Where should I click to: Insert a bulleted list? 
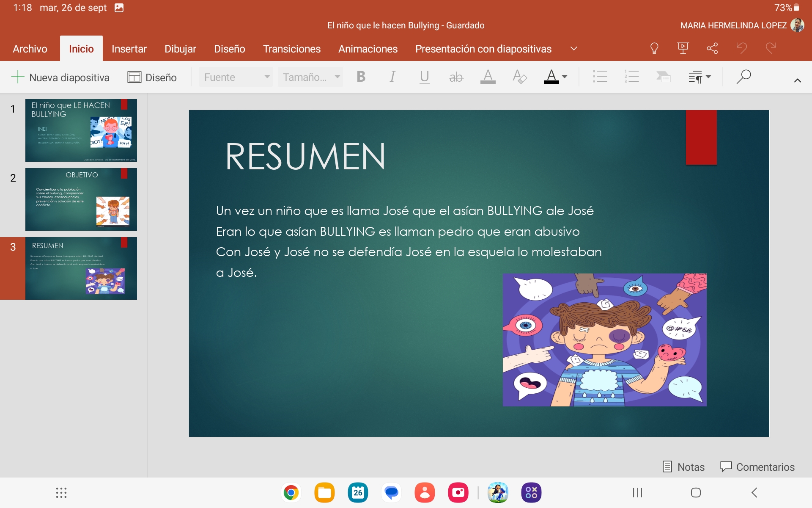(x=600, y=77)
